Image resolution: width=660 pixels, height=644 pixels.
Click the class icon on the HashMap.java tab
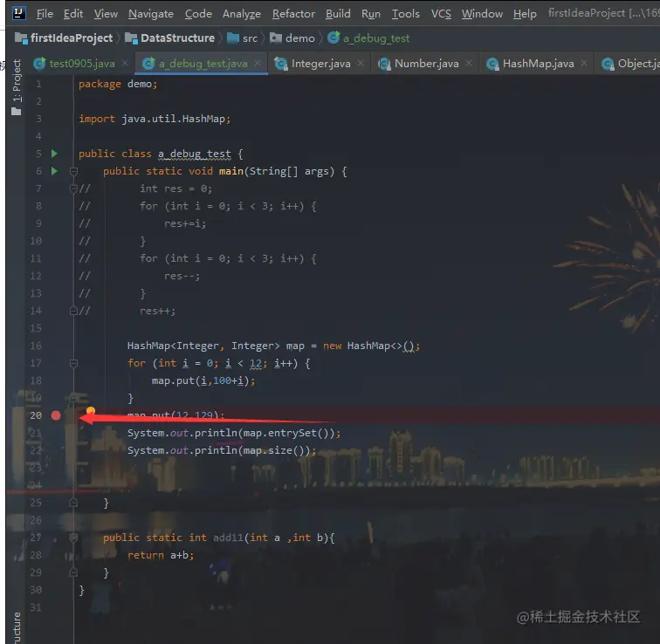pos(492,64)
